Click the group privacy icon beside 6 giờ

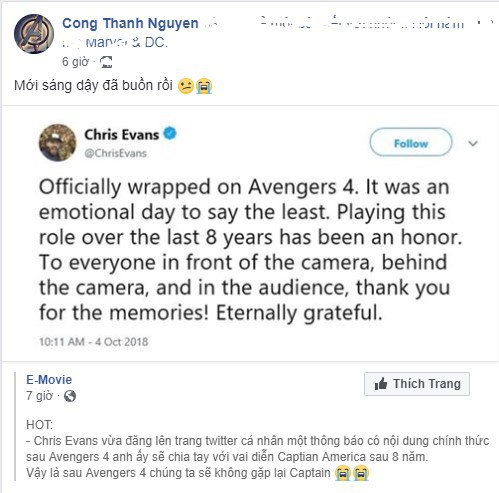(106, 62)
